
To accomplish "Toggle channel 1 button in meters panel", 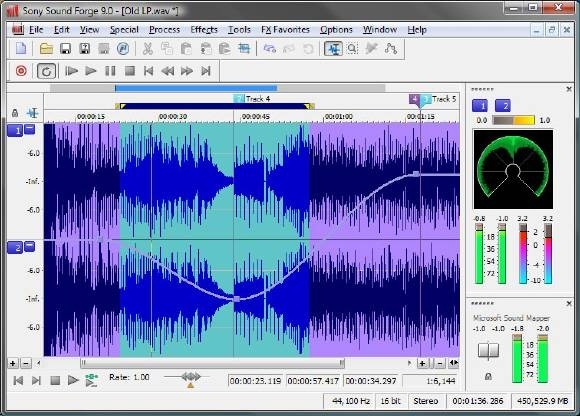I will click(x=480, y=106).
